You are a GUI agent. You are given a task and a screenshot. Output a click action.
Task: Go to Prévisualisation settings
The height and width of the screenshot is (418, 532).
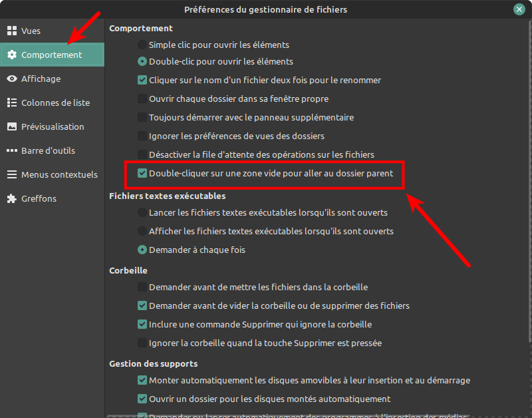(x=53, y=126)
